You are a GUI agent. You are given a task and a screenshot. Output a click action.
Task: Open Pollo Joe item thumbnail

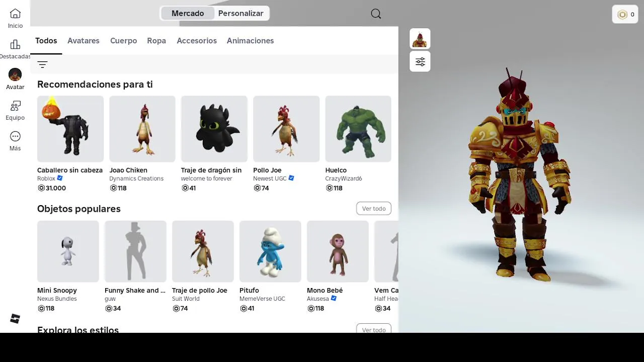[286, 129]
